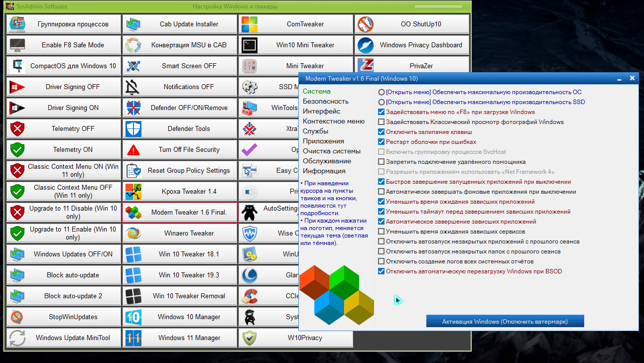Open the Безопасность section

point(325,101)
